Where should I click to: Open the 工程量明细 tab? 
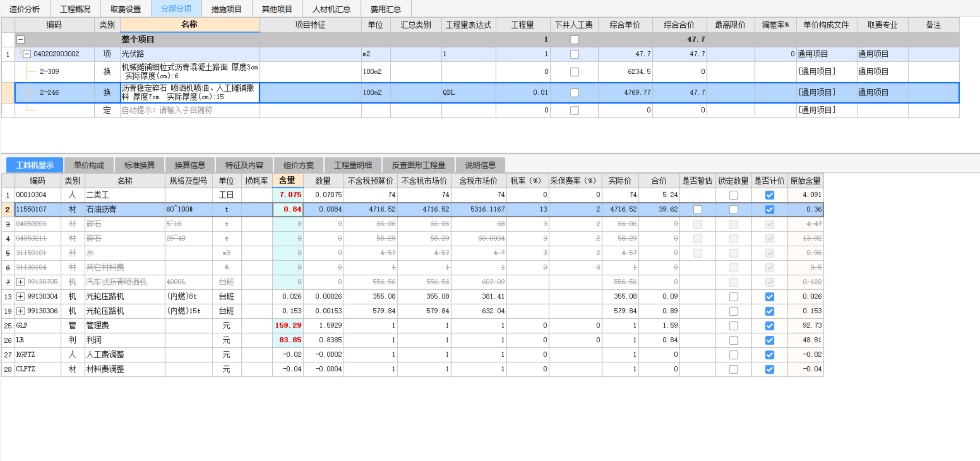click(x=353, y=165)
